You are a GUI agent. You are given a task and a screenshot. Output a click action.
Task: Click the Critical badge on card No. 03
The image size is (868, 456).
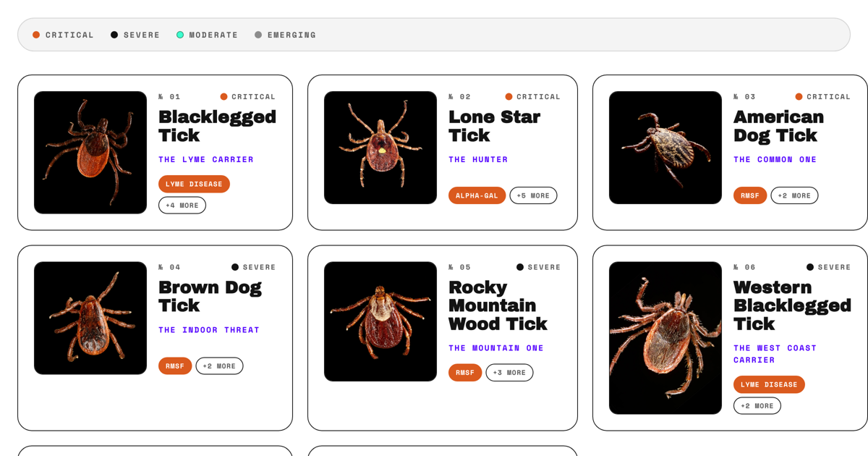[823, 96]
